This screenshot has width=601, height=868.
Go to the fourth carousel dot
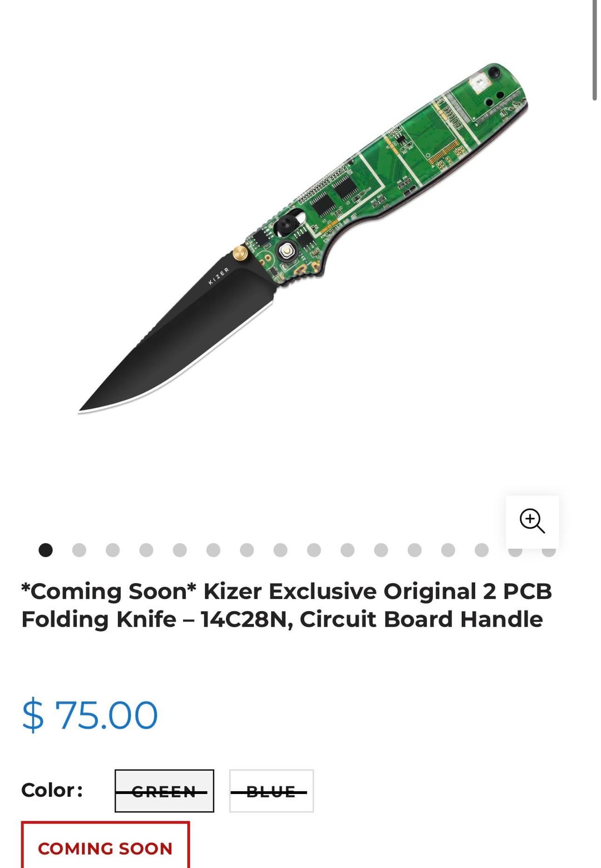[x=146, y=550]
